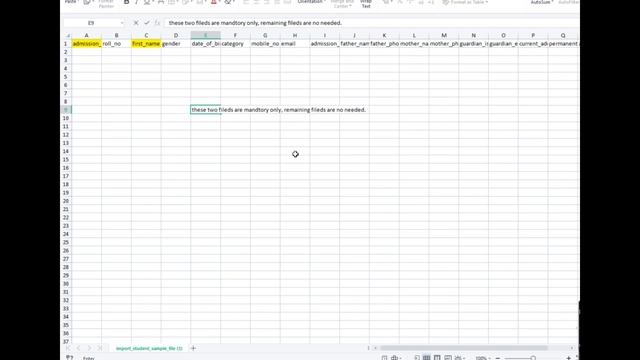Select the father_nam header cell
The width and height of the screenshot is (640, 360).
point(355,44)
